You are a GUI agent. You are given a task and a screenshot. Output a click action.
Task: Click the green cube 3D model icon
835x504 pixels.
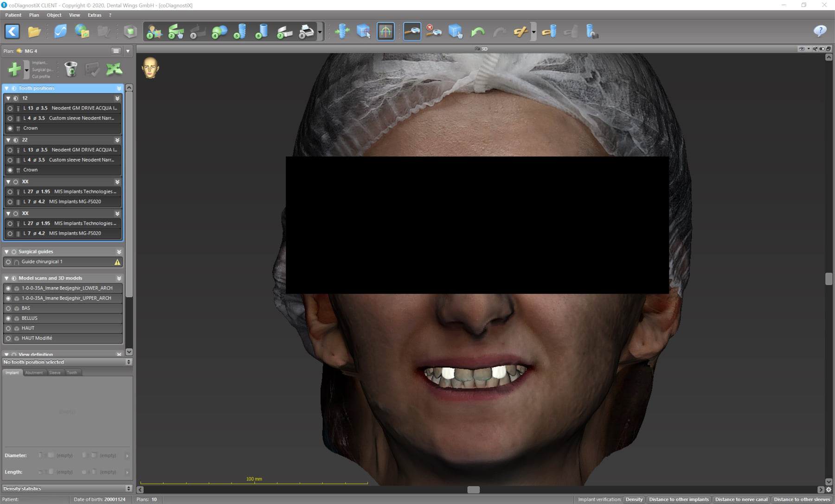(130, 32)
